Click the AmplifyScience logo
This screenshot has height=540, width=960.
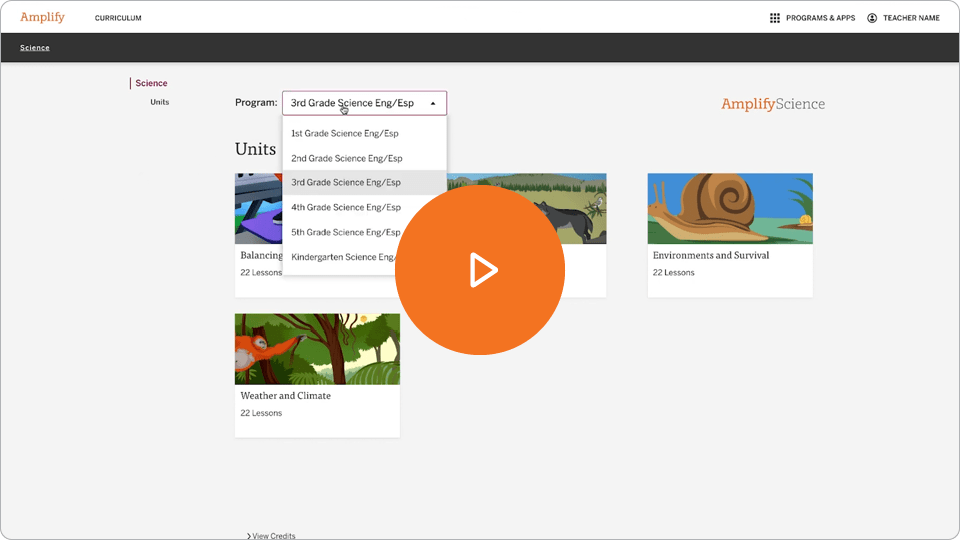coord(773,104)
